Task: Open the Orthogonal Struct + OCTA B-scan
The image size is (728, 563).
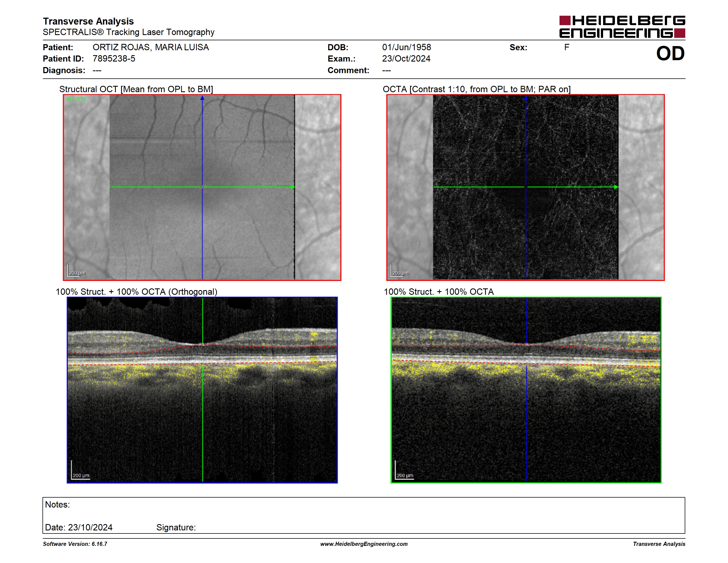Action: 202,390
